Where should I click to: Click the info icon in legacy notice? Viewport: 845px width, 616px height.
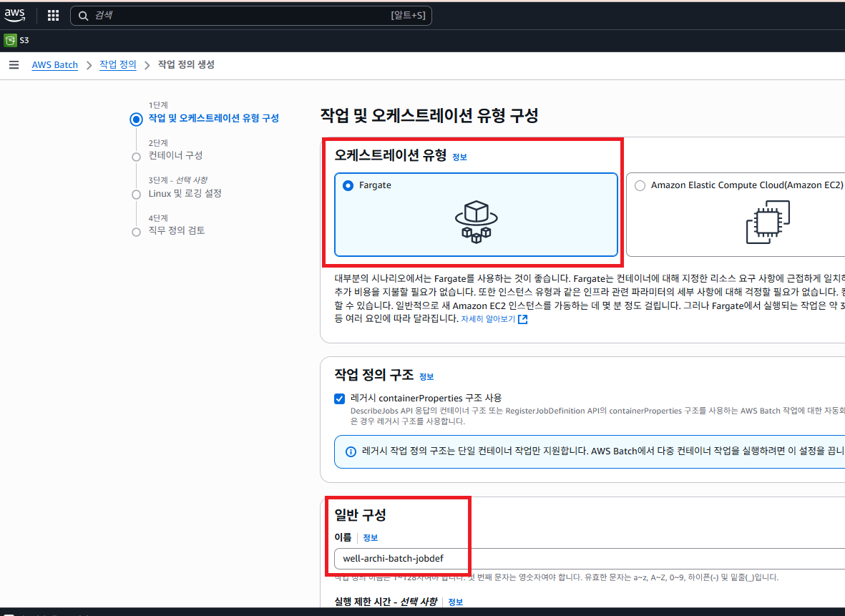pyautogui.click(x=351, y=452)
